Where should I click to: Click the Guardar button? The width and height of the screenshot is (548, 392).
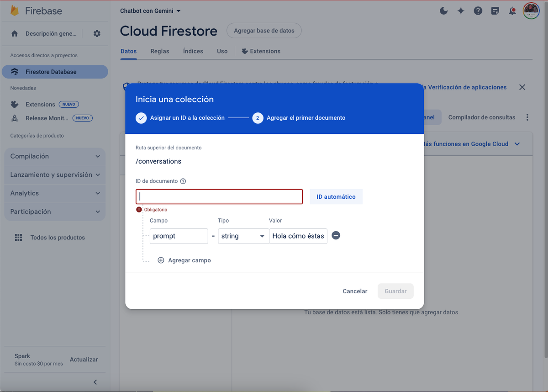[395, 291]
